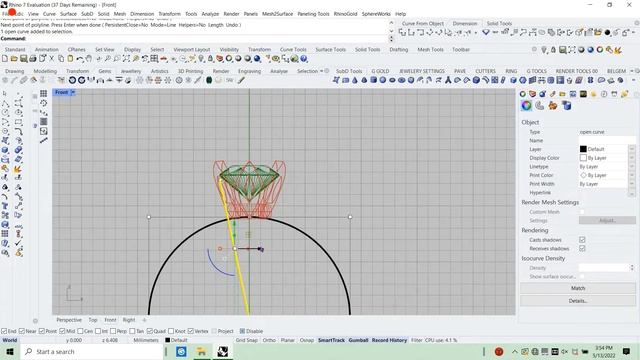Switch to the Perspective viewport tab
Screen dimensions: 640x360
[69, 320]
